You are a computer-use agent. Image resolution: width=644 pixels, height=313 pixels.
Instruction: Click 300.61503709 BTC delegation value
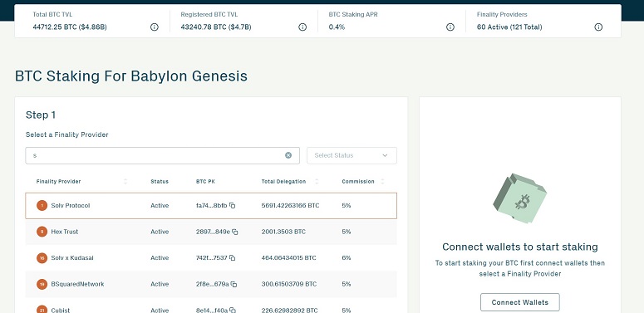[289, 284]
